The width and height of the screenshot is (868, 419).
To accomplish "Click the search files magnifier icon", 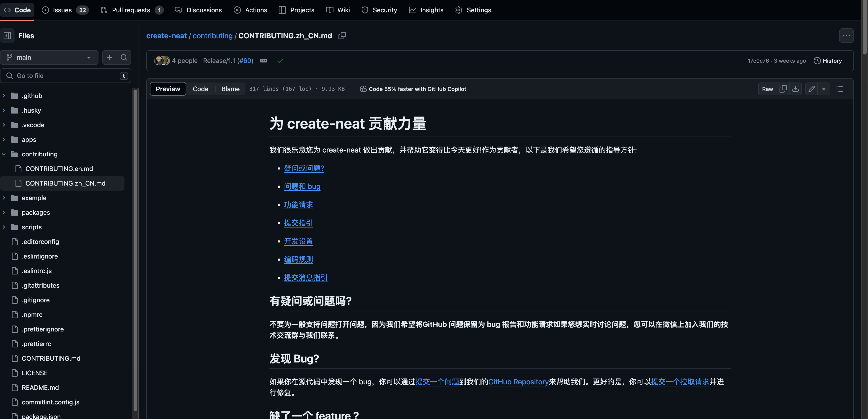I will 124,58.
